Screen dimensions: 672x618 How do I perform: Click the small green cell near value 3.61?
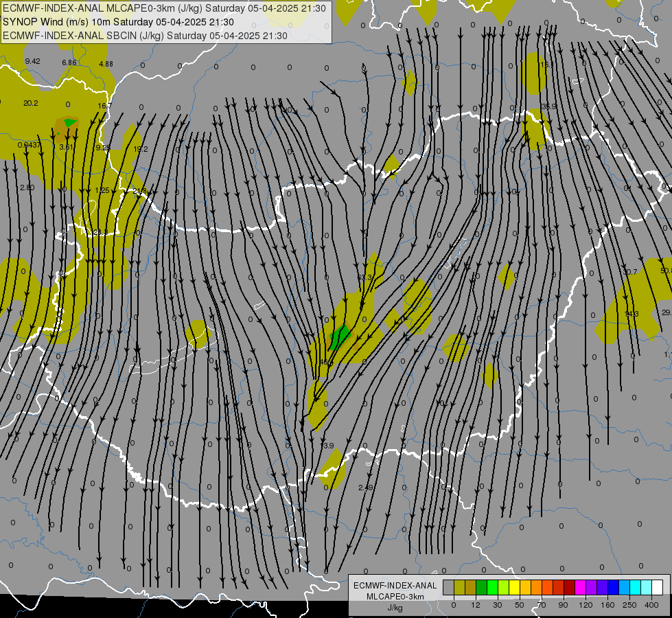(x=69, y=123)
